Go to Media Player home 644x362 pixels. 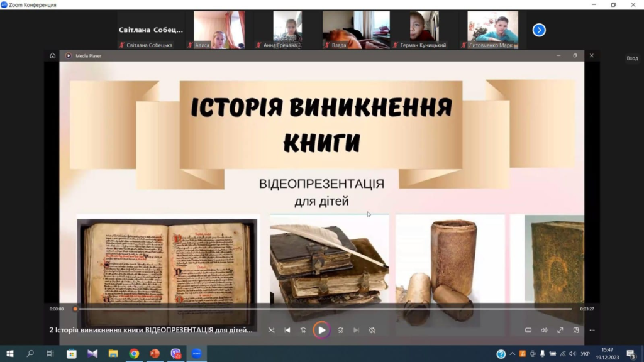(x=53, y=56)
